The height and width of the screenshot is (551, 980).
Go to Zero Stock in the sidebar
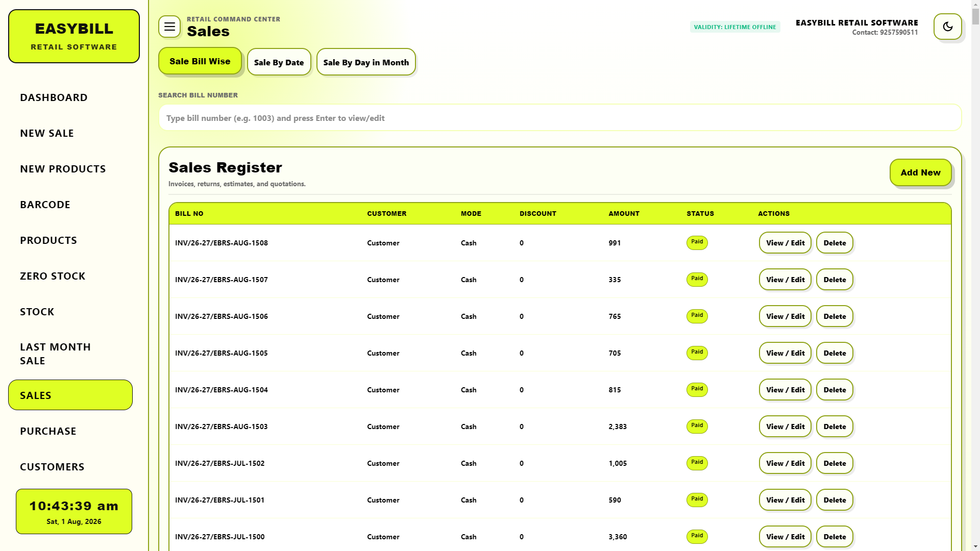pos(70,276)
